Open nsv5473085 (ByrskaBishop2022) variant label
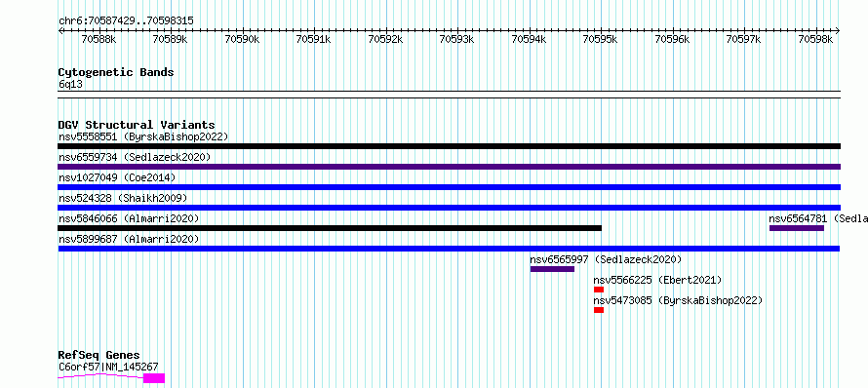 pyautogui.click(x=678, y=300)
